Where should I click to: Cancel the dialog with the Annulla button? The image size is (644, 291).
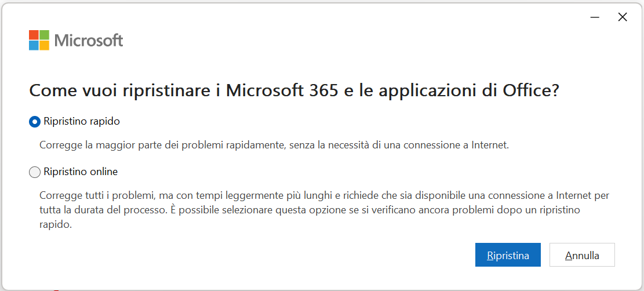(x=582, y=255)
